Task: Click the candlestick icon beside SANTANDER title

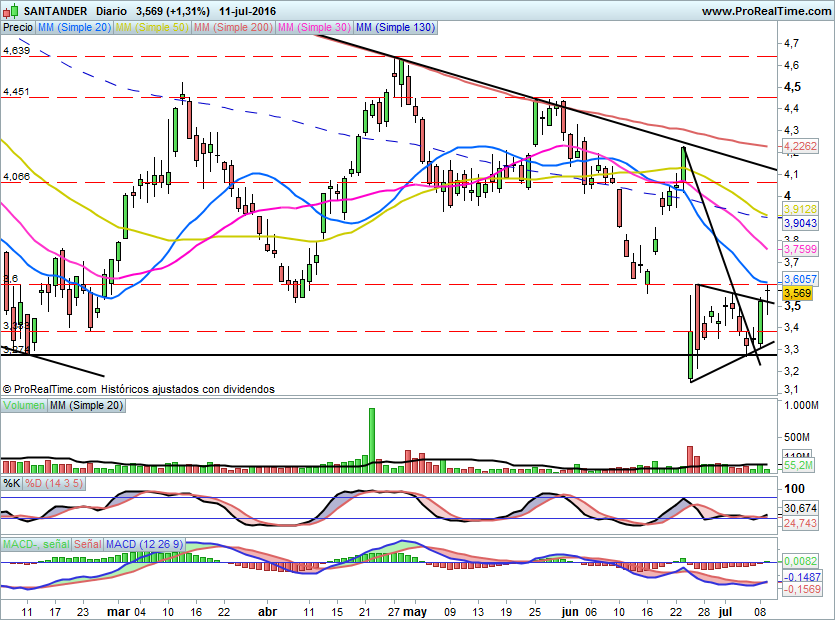Action: coord(12,11)
